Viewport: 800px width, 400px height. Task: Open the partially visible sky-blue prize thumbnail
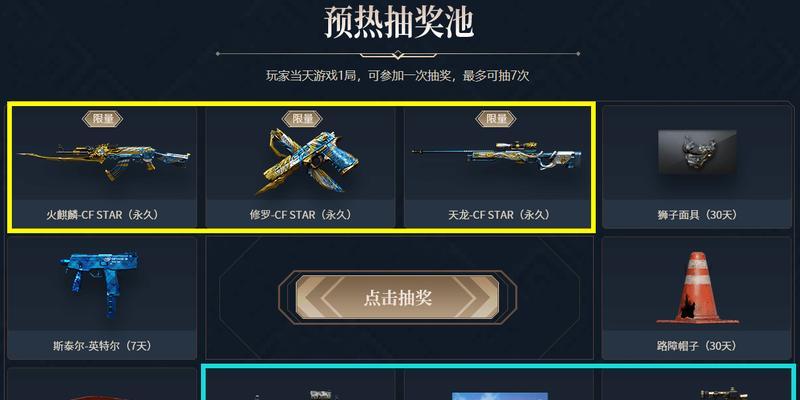(x=499, y=396)
